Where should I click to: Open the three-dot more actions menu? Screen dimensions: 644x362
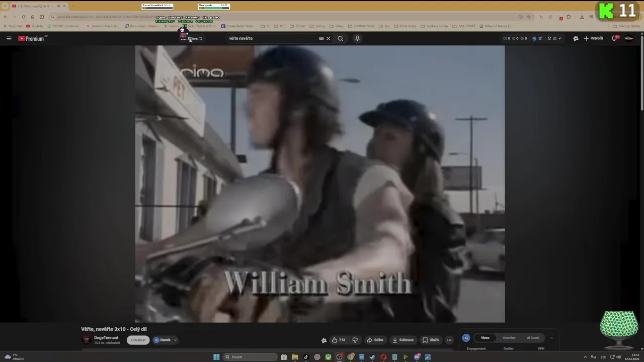449,340
